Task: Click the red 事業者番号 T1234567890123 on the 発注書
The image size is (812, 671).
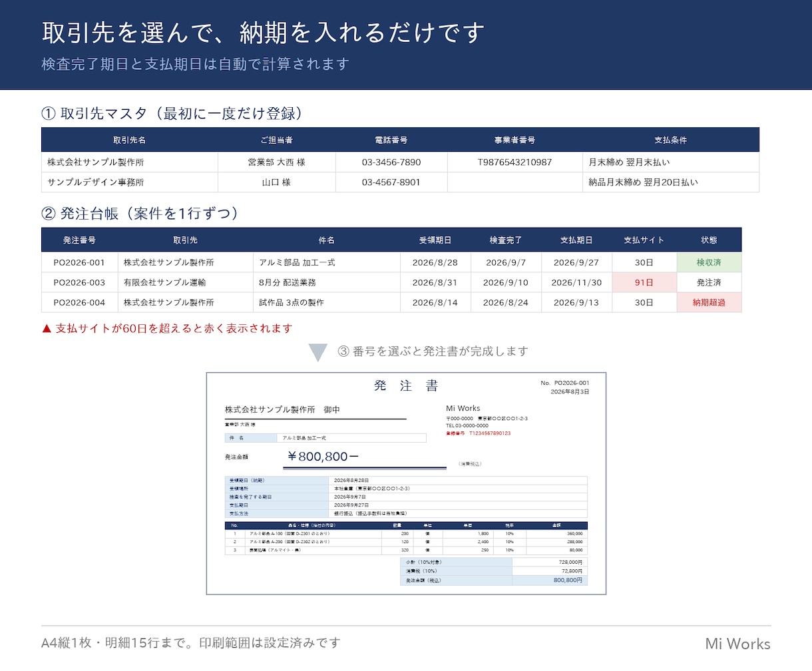Action: (479, 433)
